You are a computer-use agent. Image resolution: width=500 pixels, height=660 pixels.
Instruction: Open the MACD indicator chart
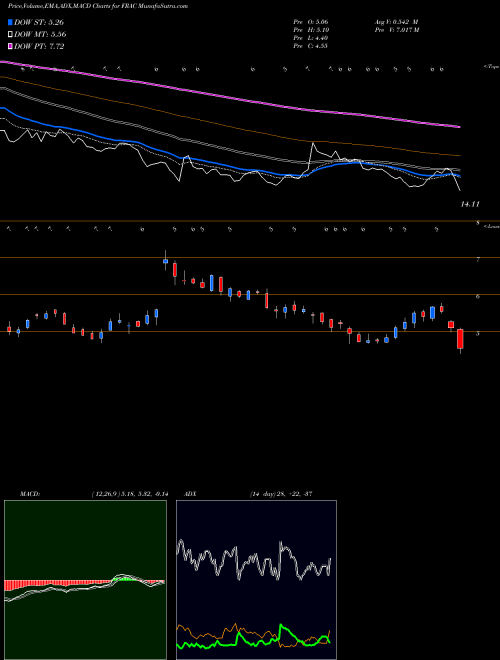tap(85, 580)
